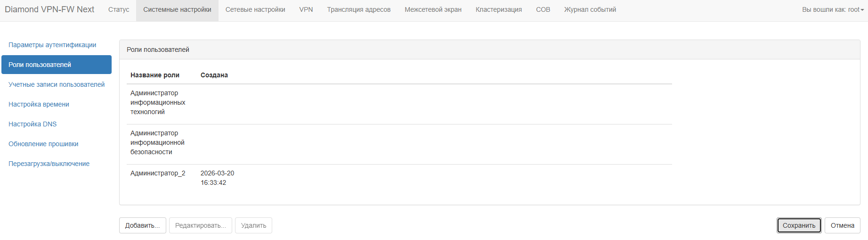The image size is (868, 240).
Task: Navigate to Обновление прошивки
Action: coord(43,144)
